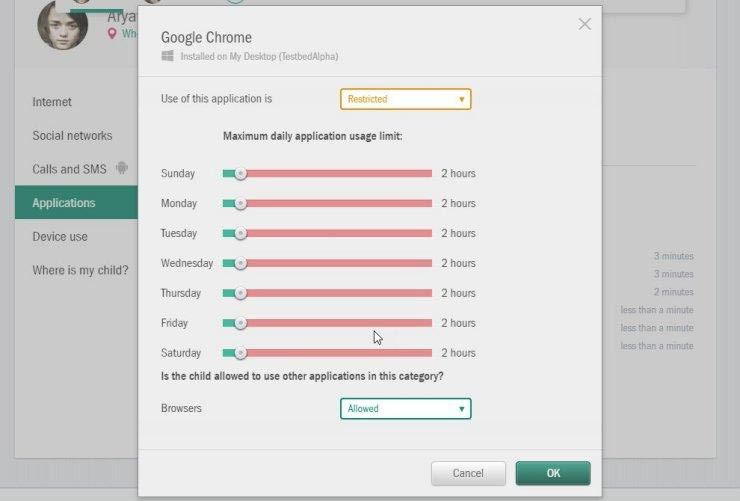Open the Social networks section
The width and height of the screenshot is (740, 501).
[x=72, y=136]
